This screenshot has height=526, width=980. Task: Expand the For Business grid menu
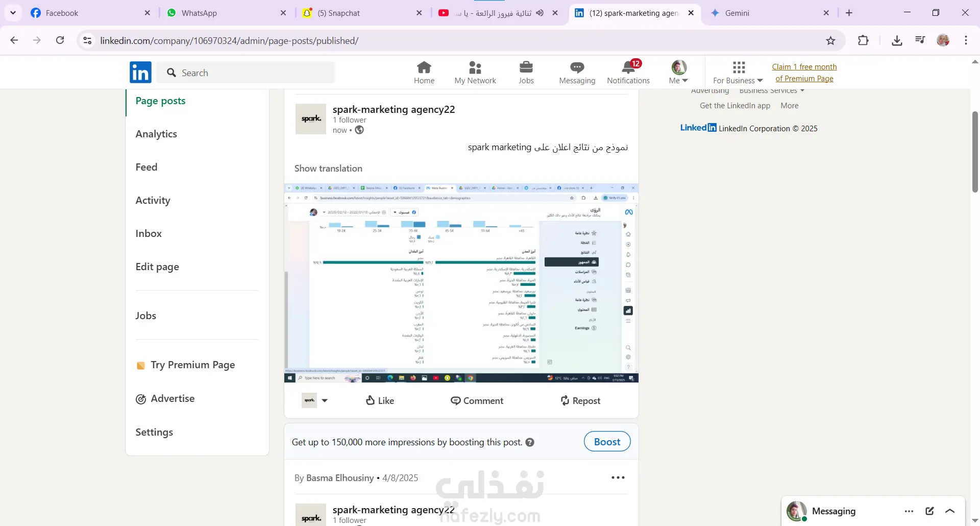pyautogui.click(x=738, y=73)
